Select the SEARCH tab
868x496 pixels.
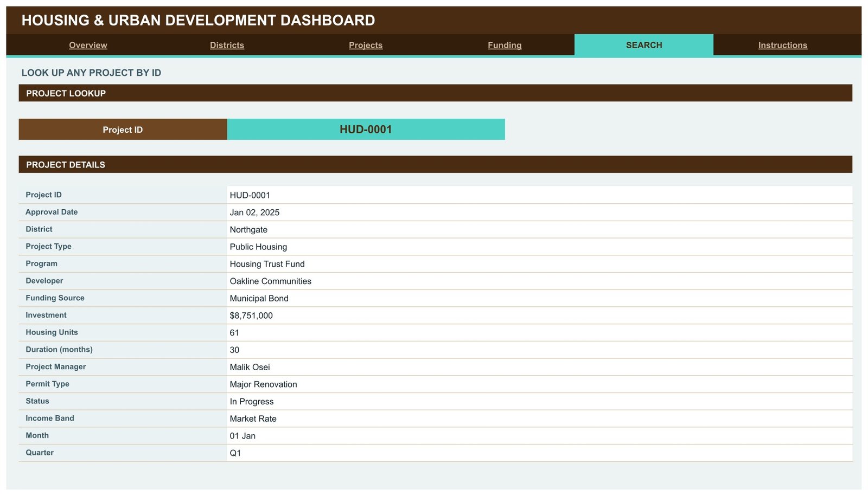[644, 45]
